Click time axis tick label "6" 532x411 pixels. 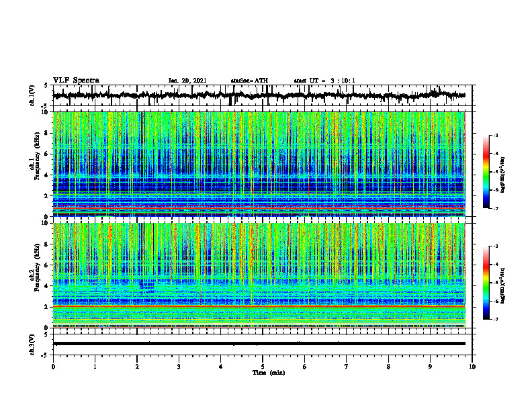[x=305, y=367]
